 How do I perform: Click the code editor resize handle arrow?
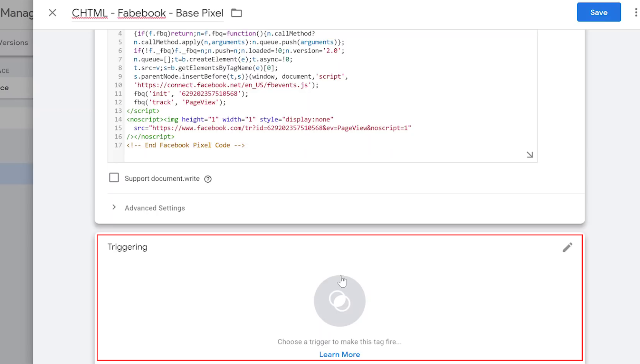click(x=530, y=155)
